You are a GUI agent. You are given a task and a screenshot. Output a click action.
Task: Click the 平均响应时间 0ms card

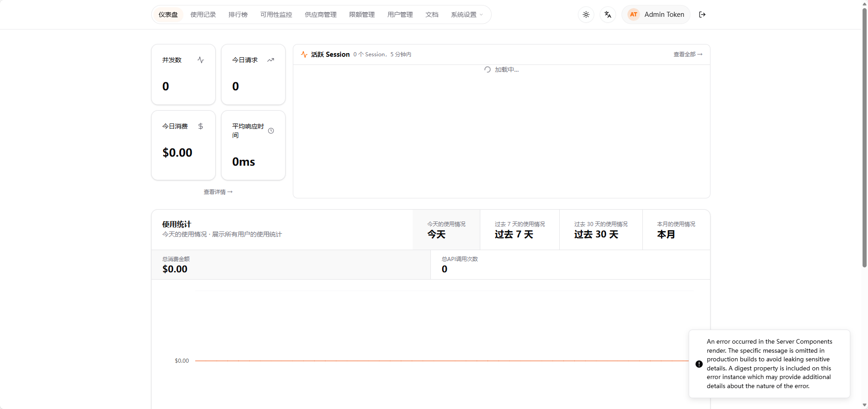point(253,145)
